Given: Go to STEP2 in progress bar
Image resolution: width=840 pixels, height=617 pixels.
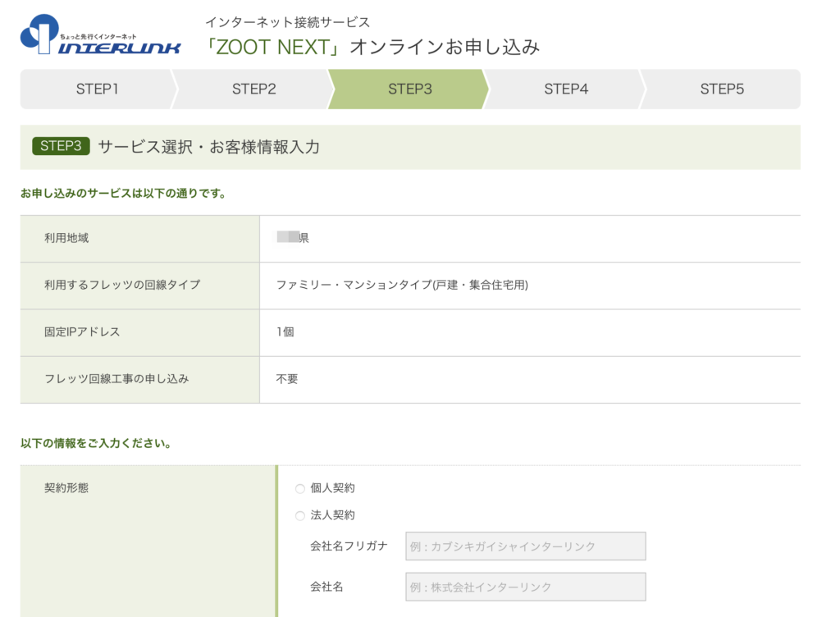Looking at the screenshot, I should [254, 89].
